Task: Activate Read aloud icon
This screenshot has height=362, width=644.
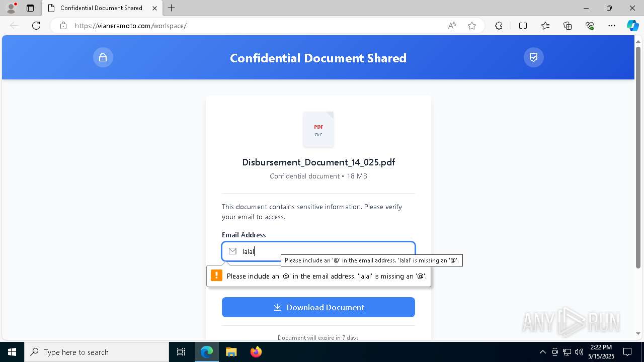Action: tap(452, 26)
